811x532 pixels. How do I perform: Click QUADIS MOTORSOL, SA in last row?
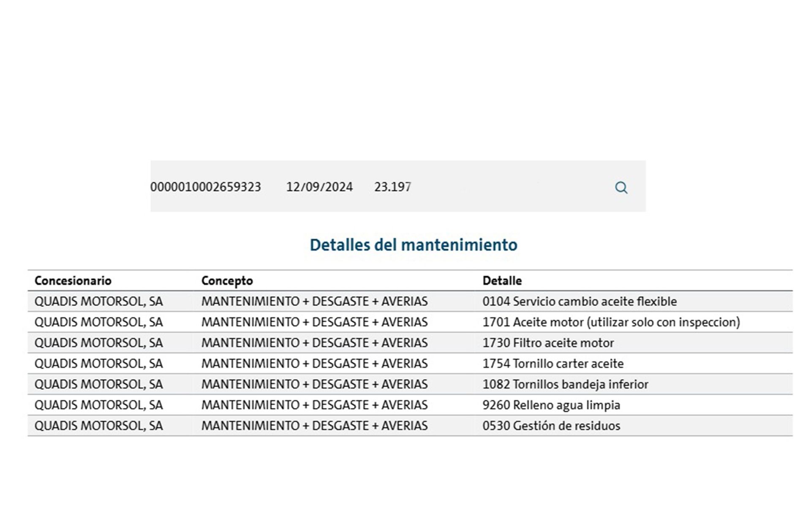pyautogui.click(x=98, y=426)
